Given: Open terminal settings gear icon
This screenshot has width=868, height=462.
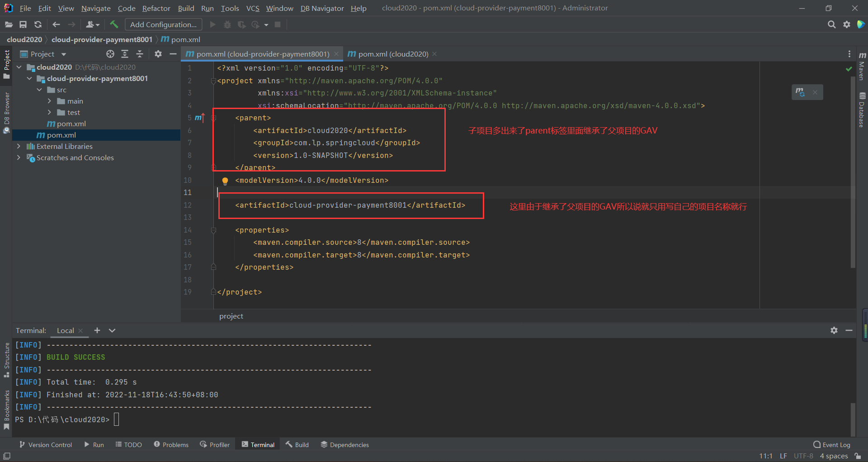Looking at the screenshot, I should [x=834, y=330].
